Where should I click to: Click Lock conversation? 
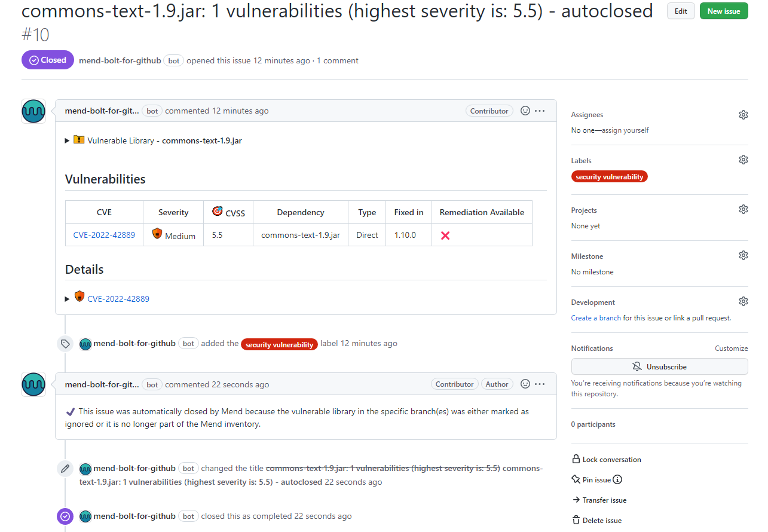click(x=607, y=460)
